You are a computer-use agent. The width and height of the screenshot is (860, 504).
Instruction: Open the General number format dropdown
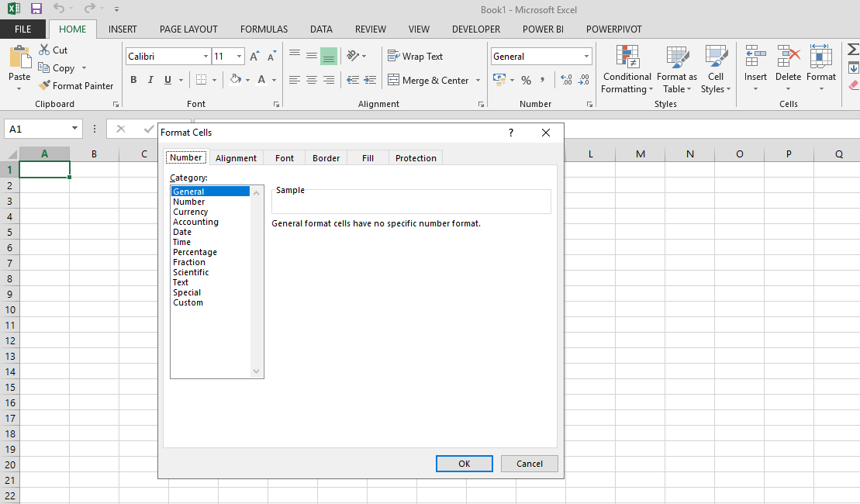[586, 56]
